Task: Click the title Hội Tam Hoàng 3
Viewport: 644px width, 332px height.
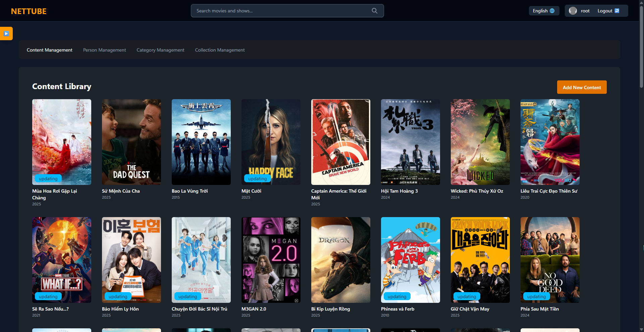Action: click(x=399, y=191)
